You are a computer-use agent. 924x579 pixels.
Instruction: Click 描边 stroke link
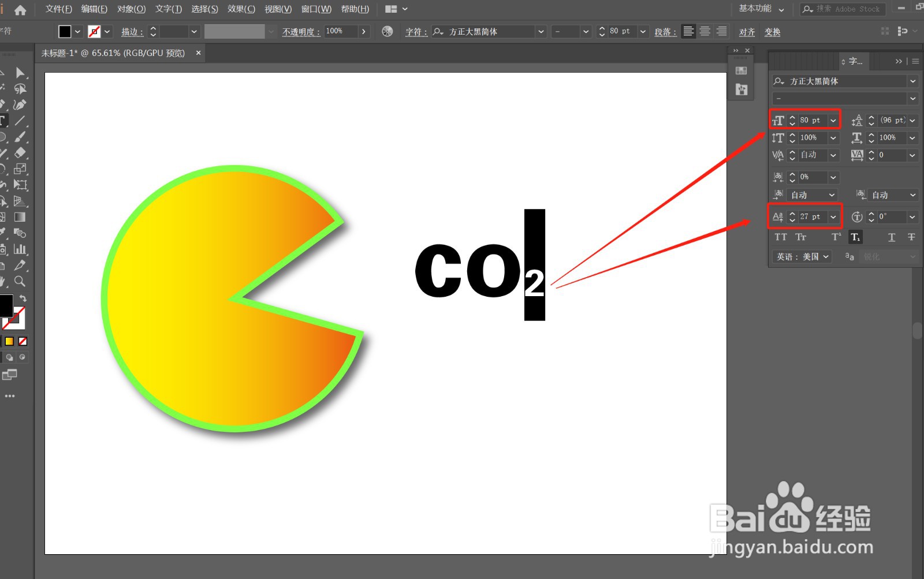(x=132, y=32)
